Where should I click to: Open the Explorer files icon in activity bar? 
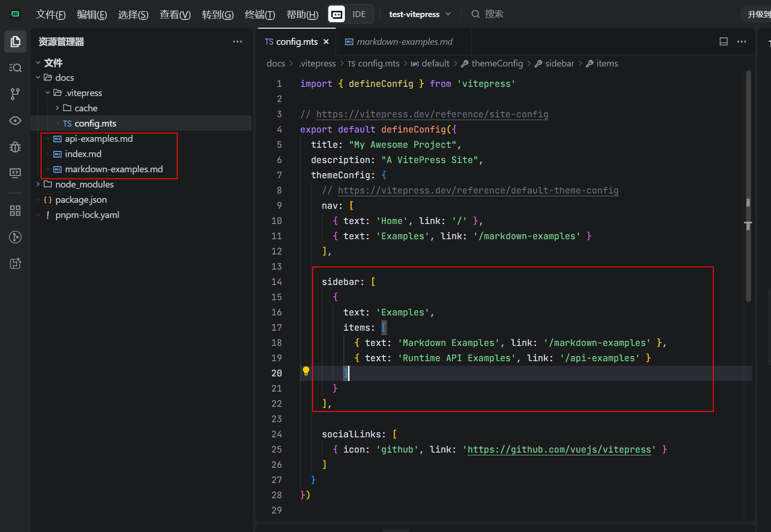[x=15, y=42]
